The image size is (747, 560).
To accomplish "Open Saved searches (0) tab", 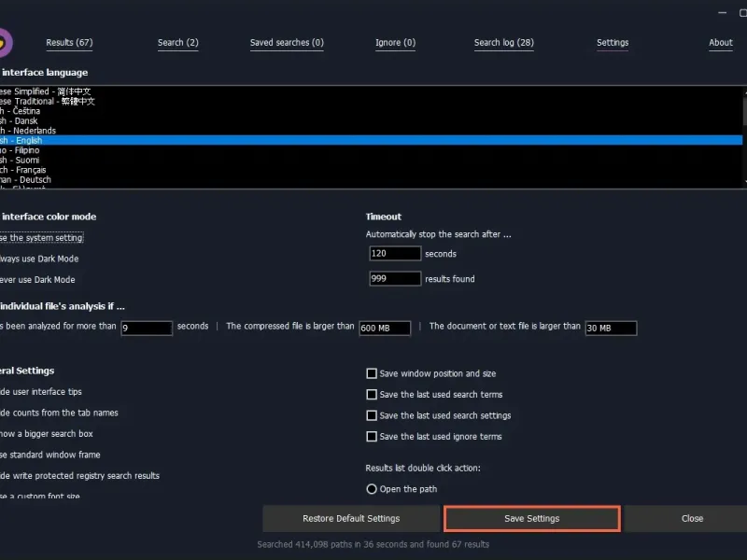I will pos(287,42).
